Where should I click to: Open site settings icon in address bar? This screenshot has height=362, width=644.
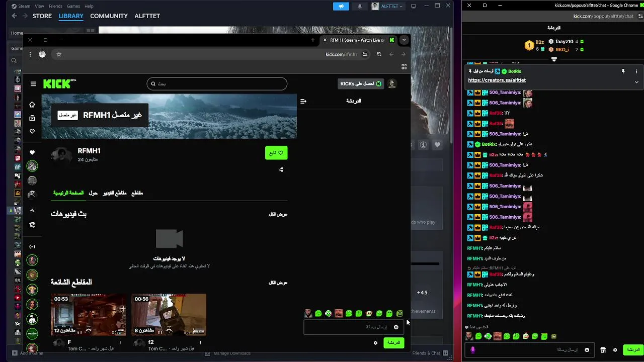[365, 54]
